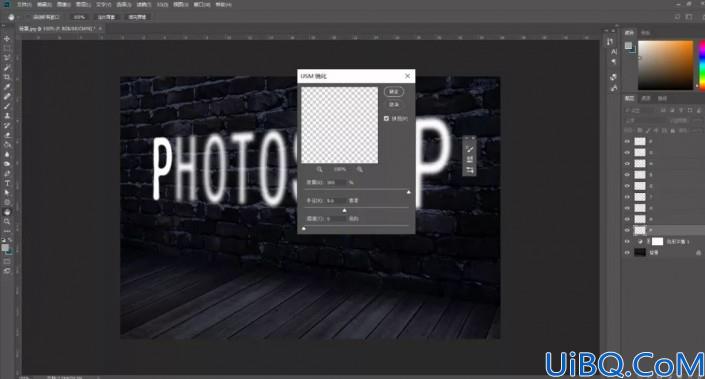The height and width of the screenshot is (379, 705).
Task: Select the Spot Healing Brush tool
Action: [7, 96]
